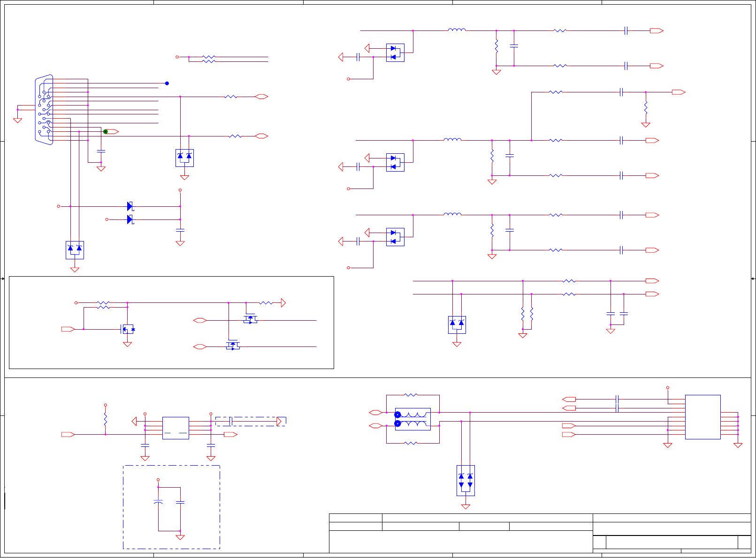Click the title block at bottom right

(540, 534)
